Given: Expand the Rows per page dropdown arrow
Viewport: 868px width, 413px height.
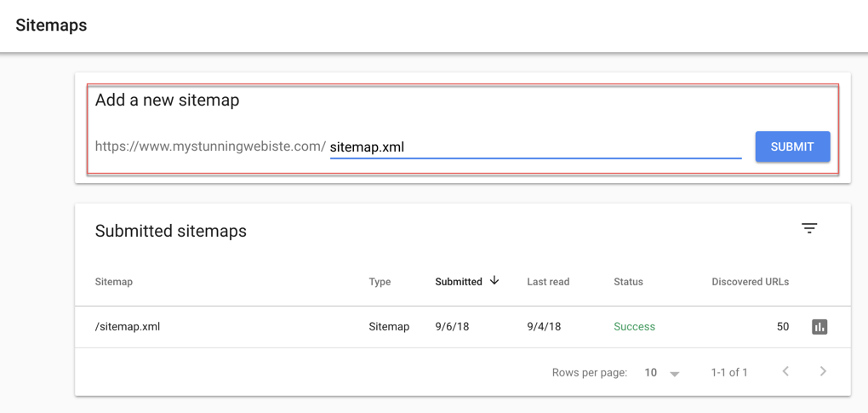Looking at the screenshot, I should pyautogui.click(x=674, y=374).
